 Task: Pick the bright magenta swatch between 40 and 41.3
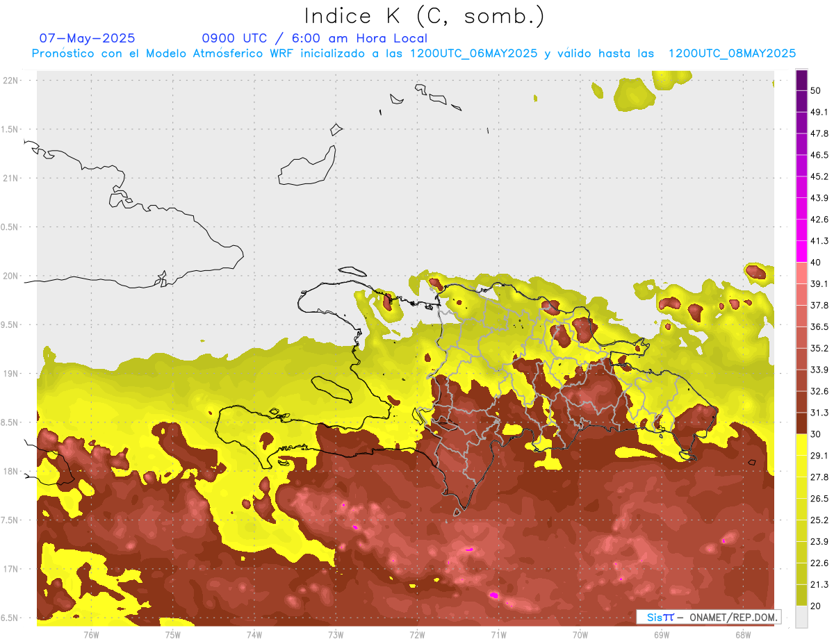[x=801, y=251]
